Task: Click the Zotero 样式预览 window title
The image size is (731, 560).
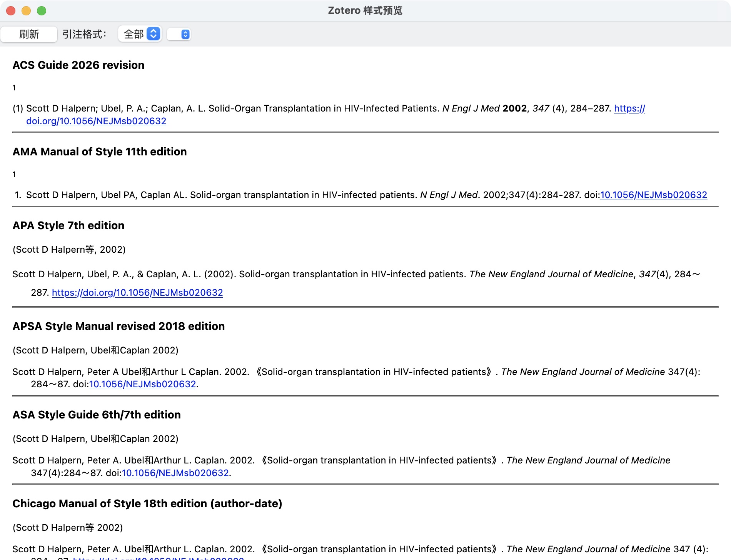Action: [x=365, y=10]
